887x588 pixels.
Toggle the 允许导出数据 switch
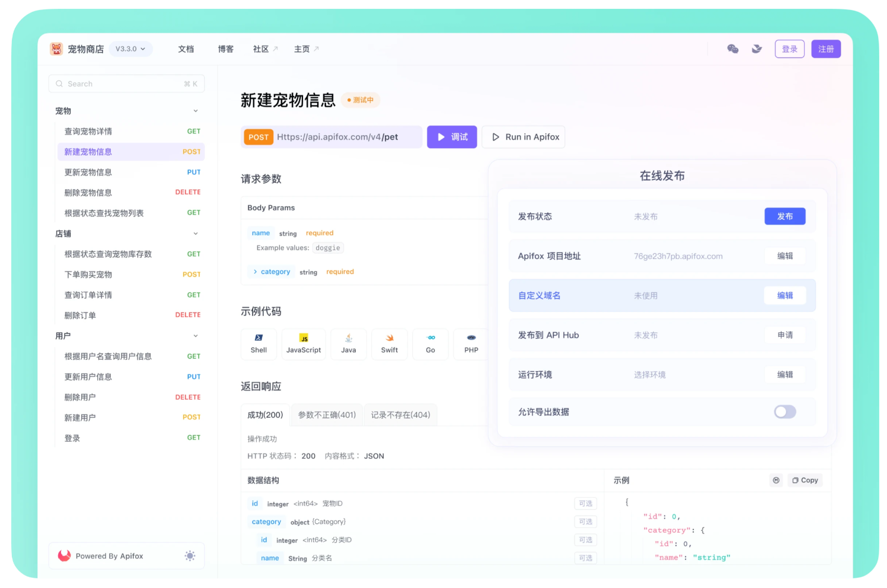point(784,411)
